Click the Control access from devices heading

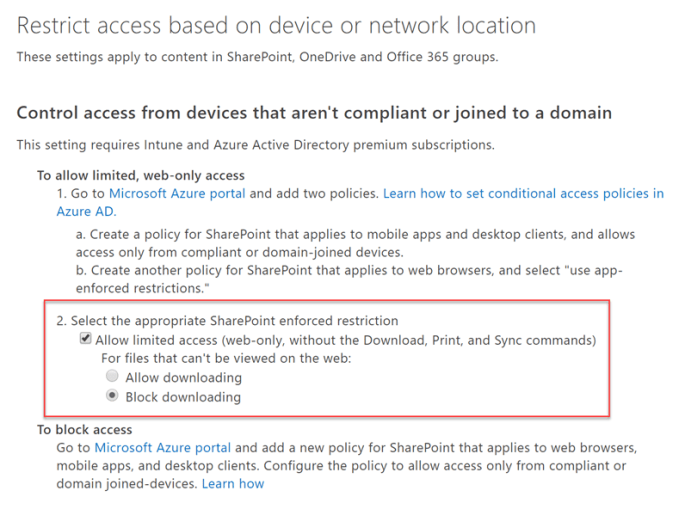pos(314,113)
